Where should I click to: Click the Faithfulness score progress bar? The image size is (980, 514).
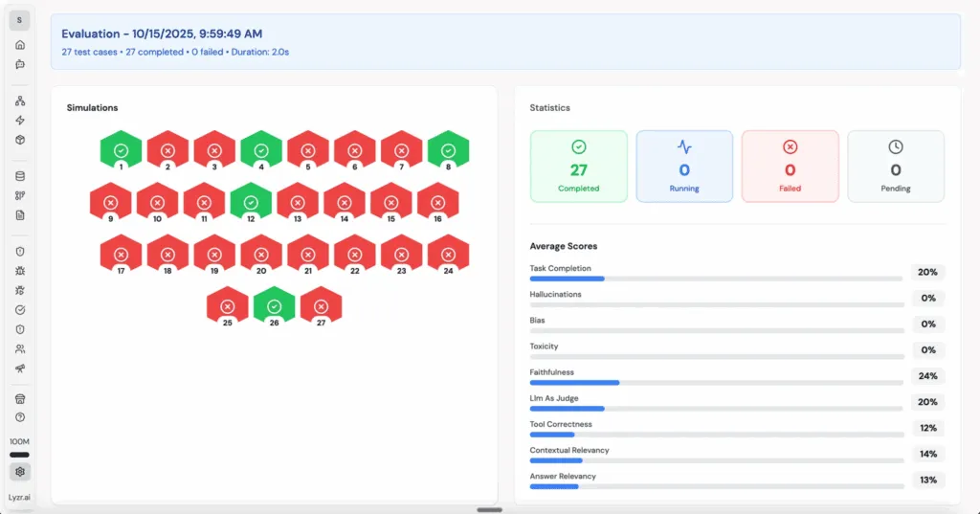pyautogui.click(x=716, y=382)
